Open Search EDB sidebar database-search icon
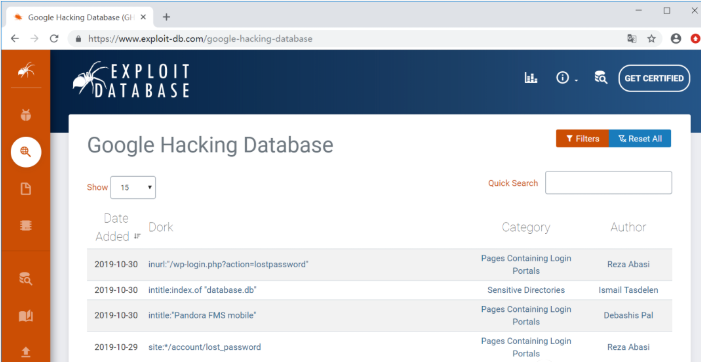 26,279
